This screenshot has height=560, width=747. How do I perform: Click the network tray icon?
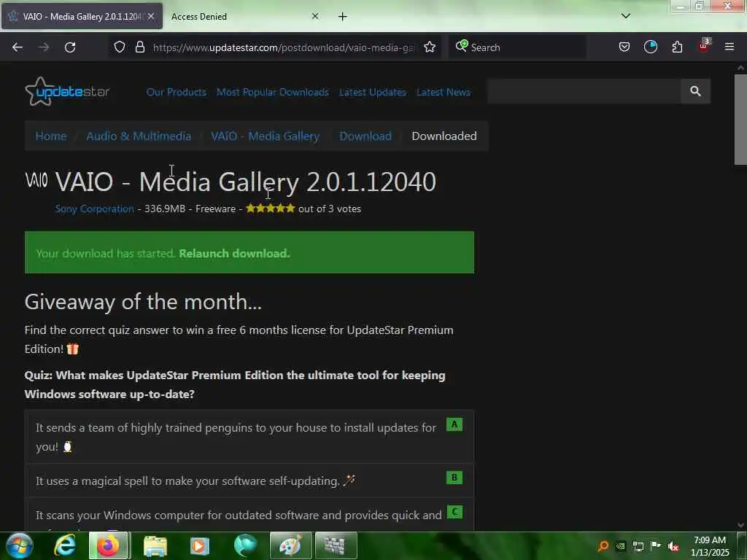pyautogui.click(x=638, y=546)
